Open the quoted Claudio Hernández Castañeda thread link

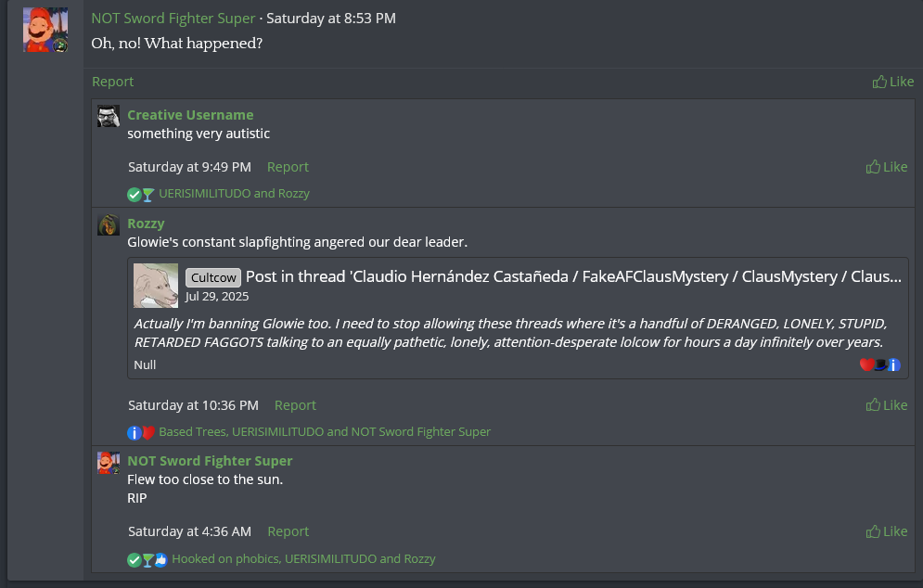tap(573, 276)
